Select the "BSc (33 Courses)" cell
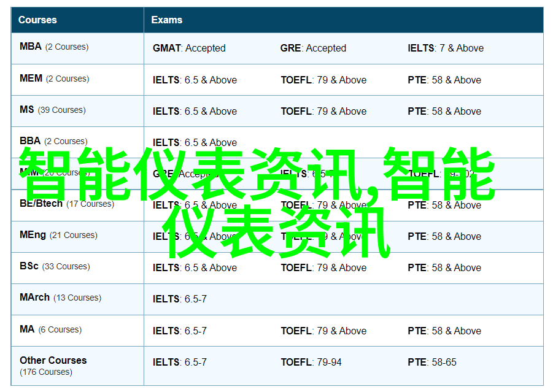Image resolution: width=553 pixels, height=392 pixels. (77, 268)
